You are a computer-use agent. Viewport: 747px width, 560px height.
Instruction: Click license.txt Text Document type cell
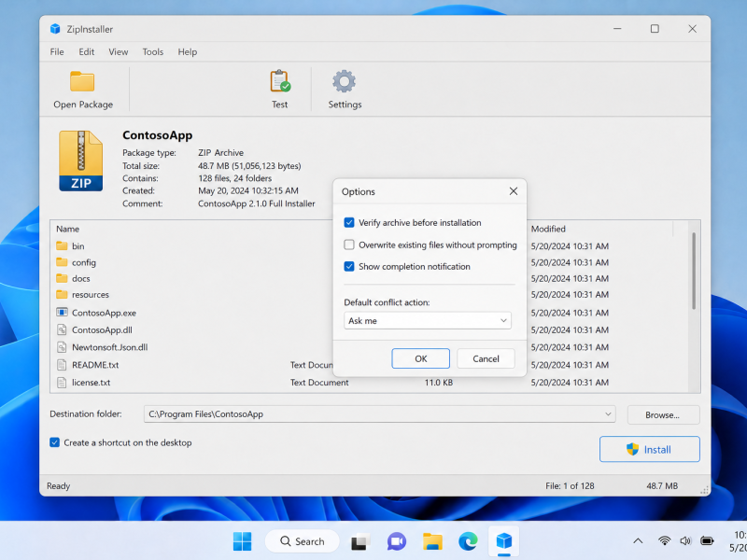(319, 382)
